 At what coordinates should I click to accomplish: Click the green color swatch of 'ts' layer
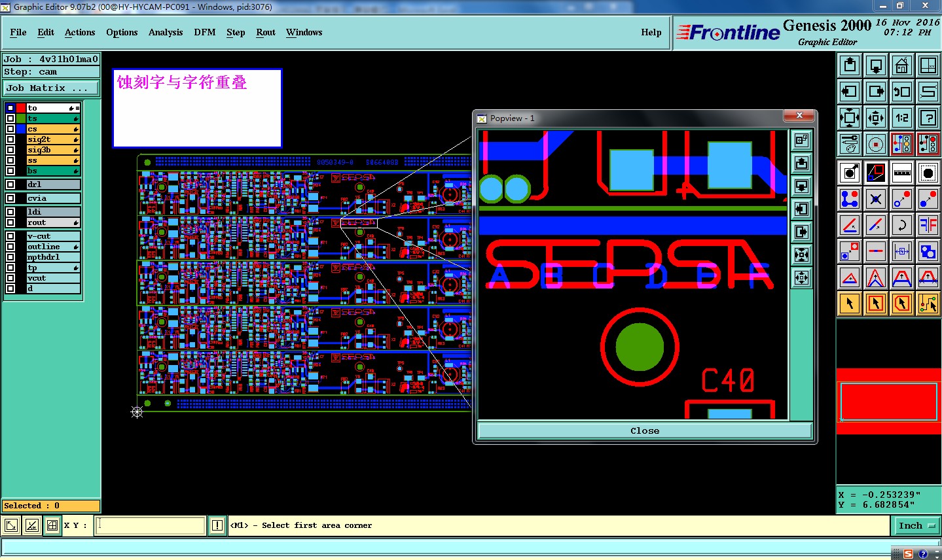click(x=21, y=118)
